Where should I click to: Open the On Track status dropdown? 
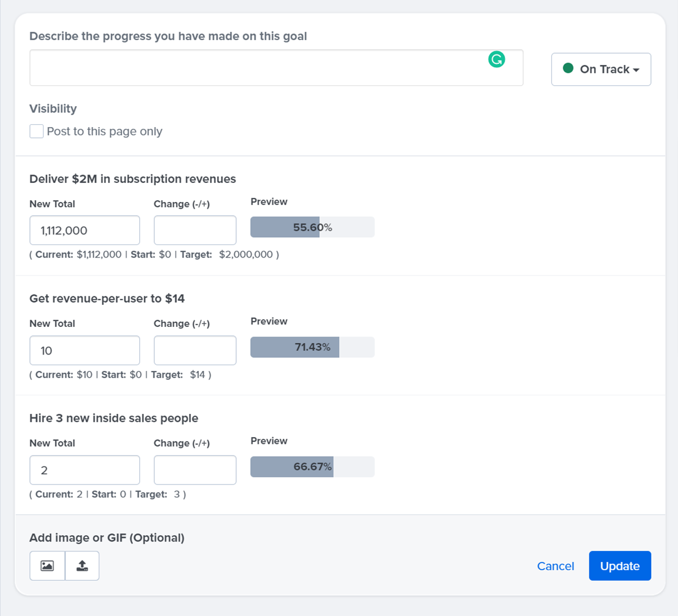pos(601,69)
